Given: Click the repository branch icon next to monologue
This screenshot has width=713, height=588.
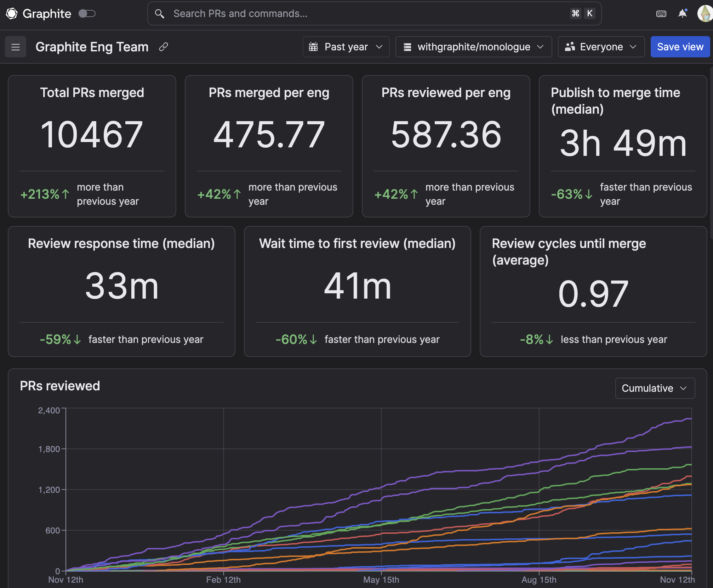Looking at the screenshot, I should click(x=407, y=47).
